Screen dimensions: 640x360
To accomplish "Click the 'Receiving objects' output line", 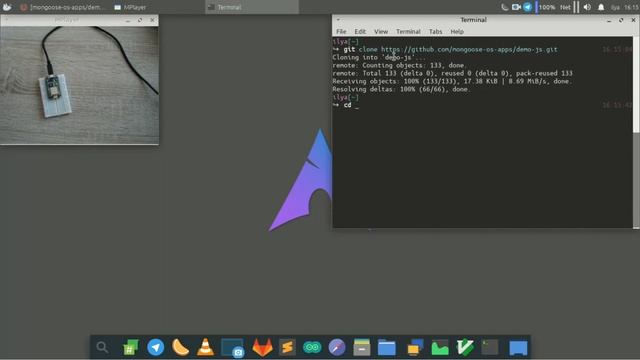I will [x=452, y=81].
